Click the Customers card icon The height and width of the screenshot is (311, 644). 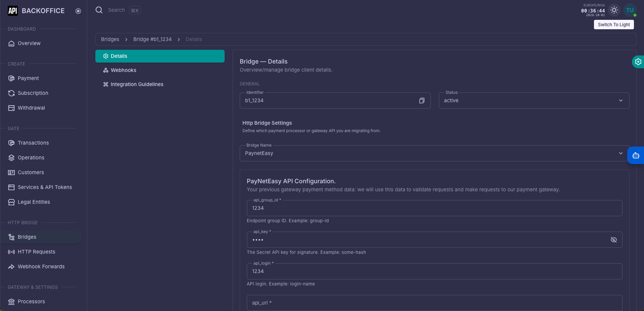point(11,172)
